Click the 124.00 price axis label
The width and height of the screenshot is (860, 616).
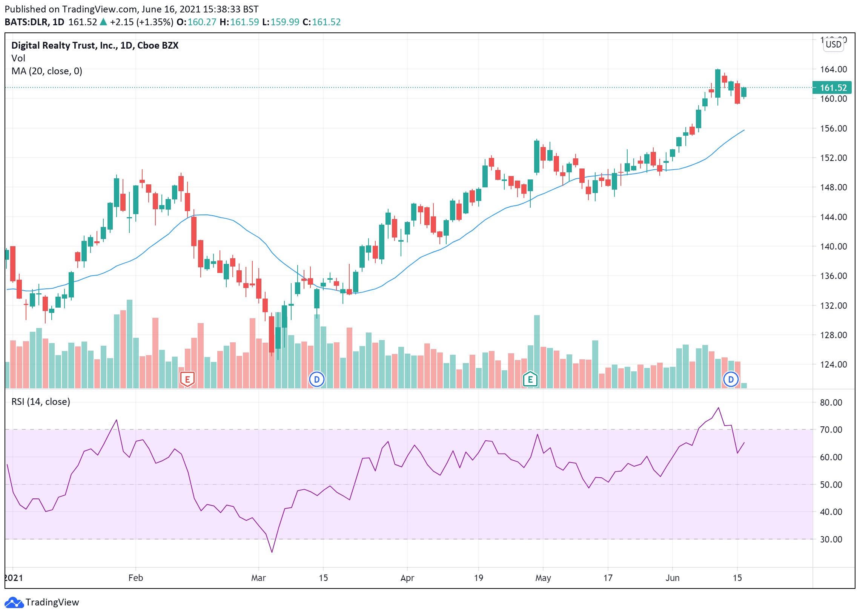tap(833, 365)
